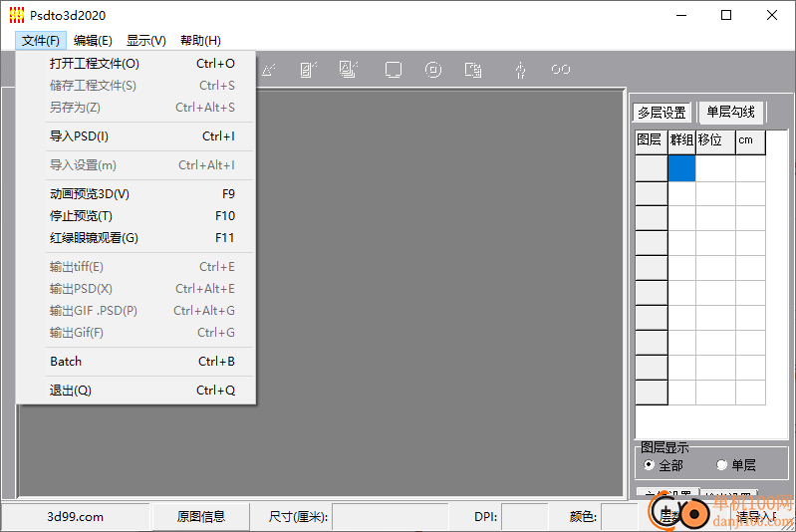Click the concentric circle icon in toolbar

[433, 70]
